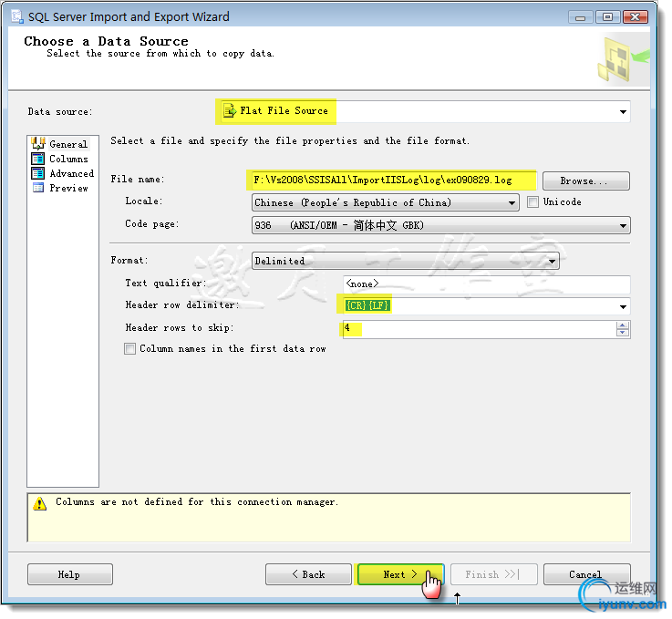Click the Browse button
Screen dimensions: 672x619
(586, 181)
